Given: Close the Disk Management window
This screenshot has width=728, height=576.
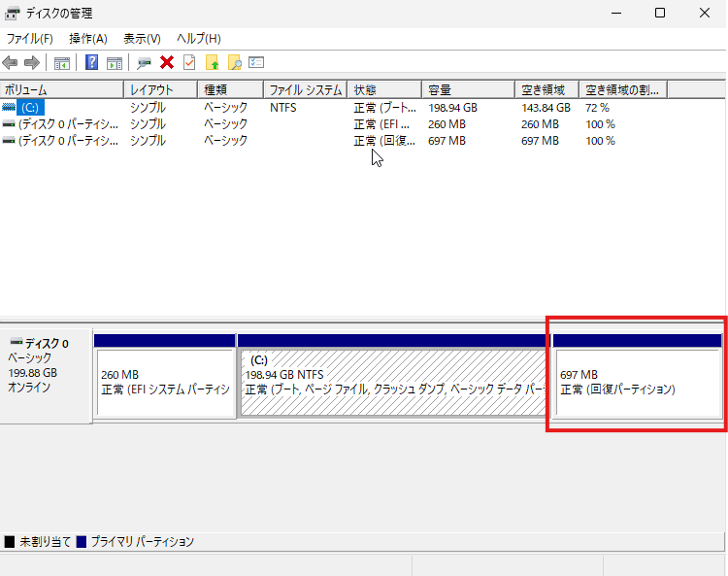Looking at the screenshot, I should [x=705, y=13].
